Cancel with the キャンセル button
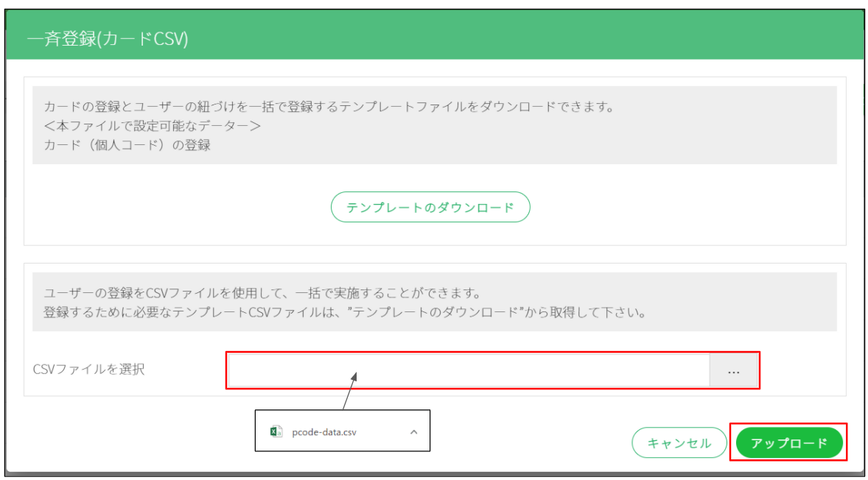This screenshot has height=480, width=868. (679, 442)
